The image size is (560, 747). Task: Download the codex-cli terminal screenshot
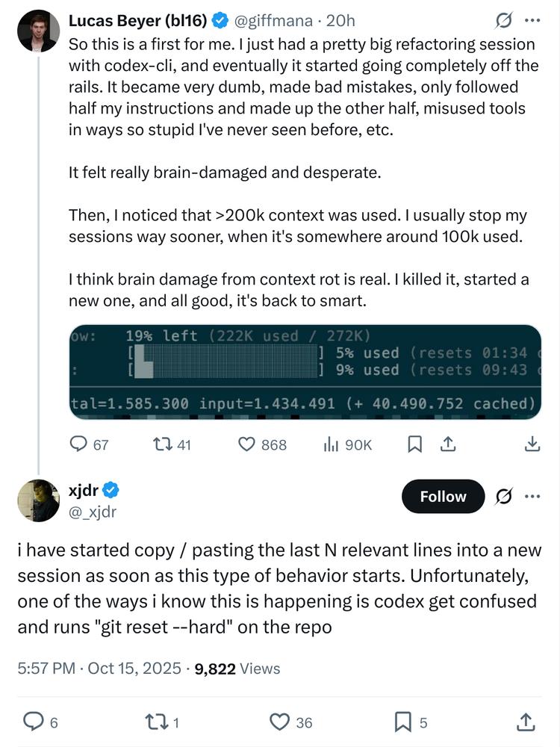pos(532,444)
